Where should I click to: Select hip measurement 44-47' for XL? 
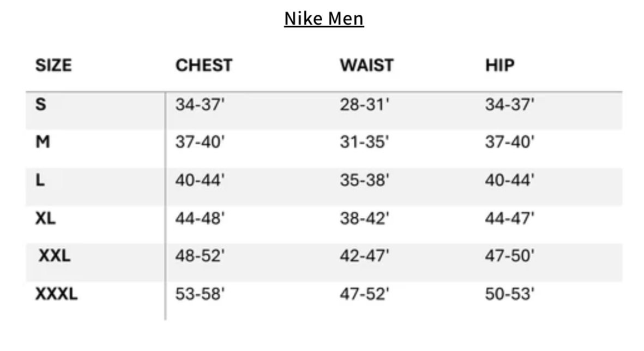509,218
